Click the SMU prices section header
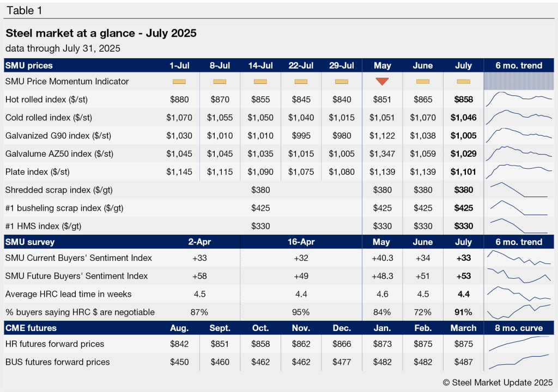 (29, 65)
